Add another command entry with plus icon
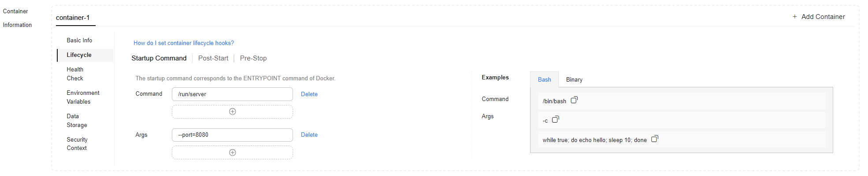This screenshot has width=868, height=176. [232, 112]
